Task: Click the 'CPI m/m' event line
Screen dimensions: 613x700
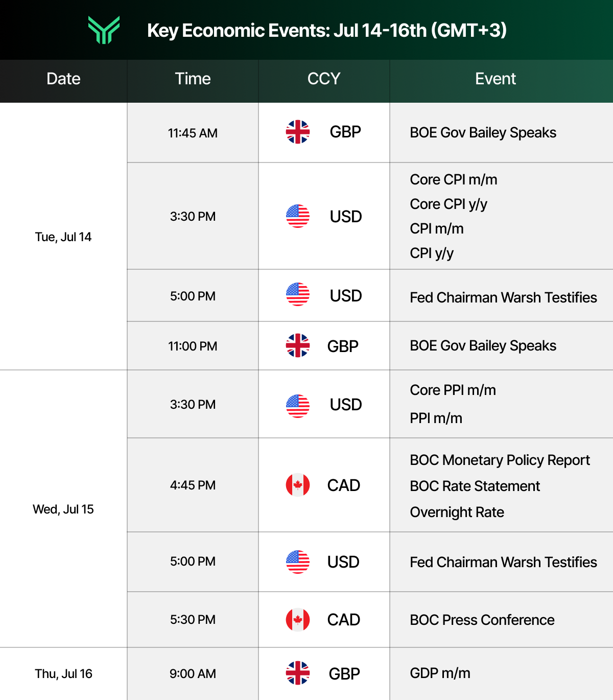Action: [x=437, y=229]
